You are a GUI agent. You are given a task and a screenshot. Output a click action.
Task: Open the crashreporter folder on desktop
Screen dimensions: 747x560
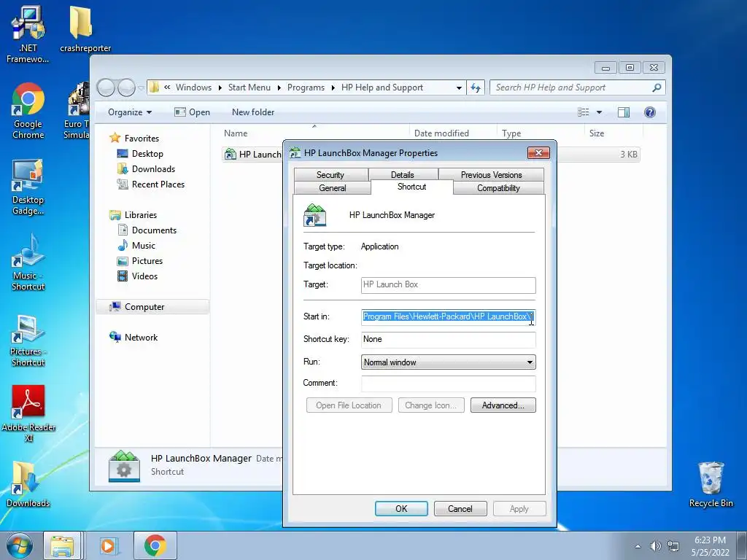[85, 29]
